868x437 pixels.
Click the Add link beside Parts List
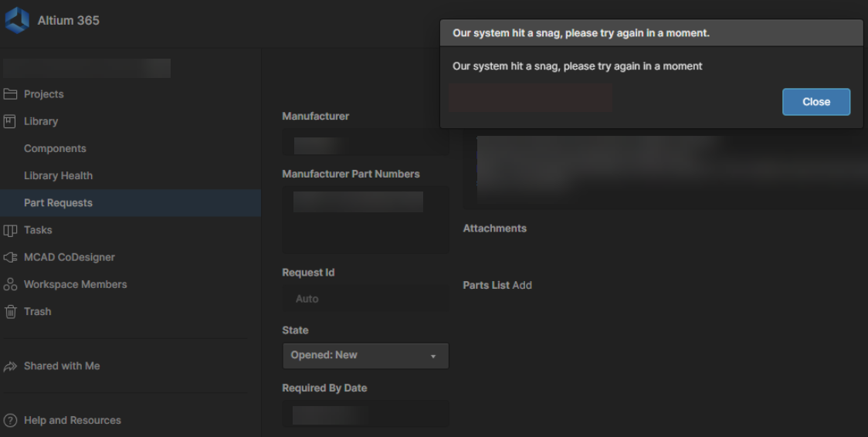[x=522, y=285]
